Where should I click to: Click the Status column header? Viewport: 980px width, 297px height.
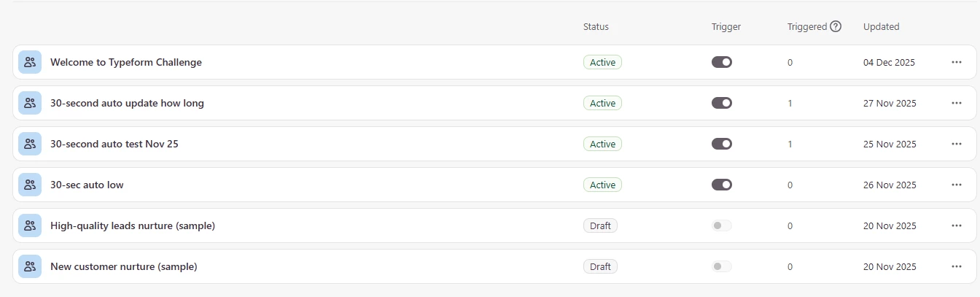coord(596,27)
